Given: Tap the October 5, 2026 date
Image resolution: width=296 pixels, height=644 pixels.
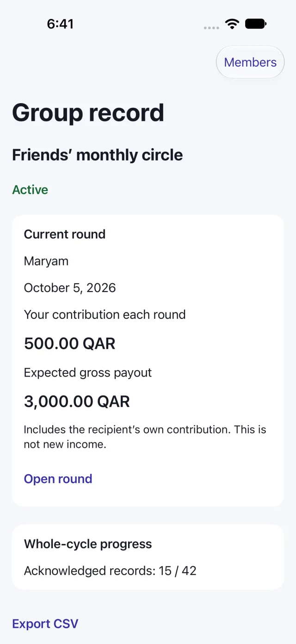Looking at the screenshot, I should pos(70,288).
